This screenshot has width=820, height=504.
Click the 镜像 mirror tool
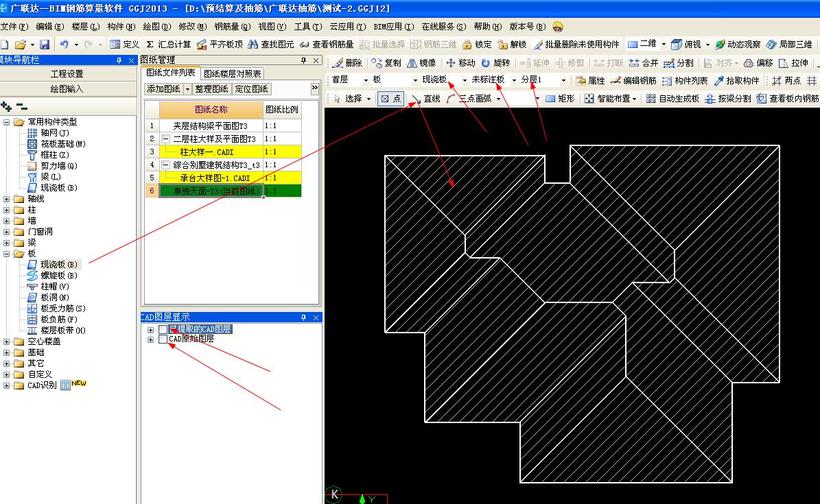pos(421,62)
